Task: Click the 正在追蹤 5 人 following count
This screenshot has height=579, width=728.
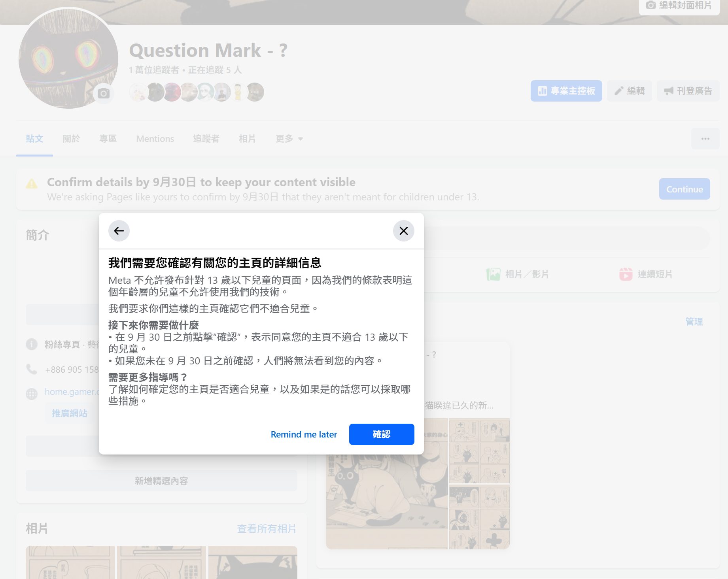Action: (x=215, y=70)
